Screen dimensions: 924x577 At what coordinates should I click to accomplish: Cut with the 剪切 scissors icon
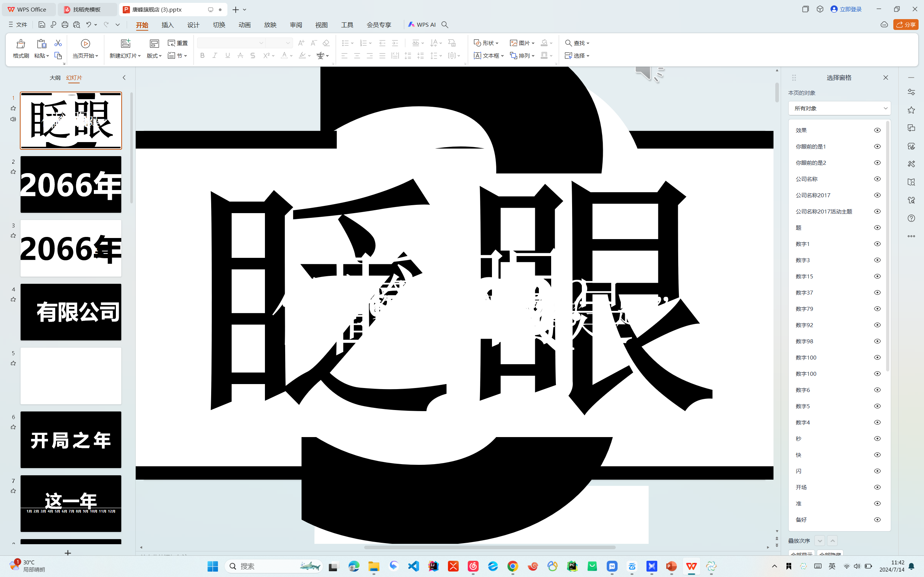(58, 43)
